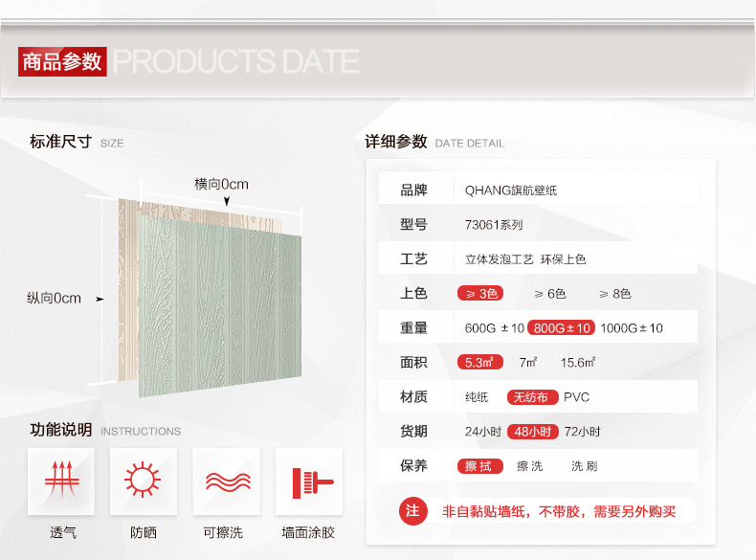Click the PRODUCTS DATE banner text
Image resolution: width=756 pixels, height=560 pixels.
pos(236,61)
